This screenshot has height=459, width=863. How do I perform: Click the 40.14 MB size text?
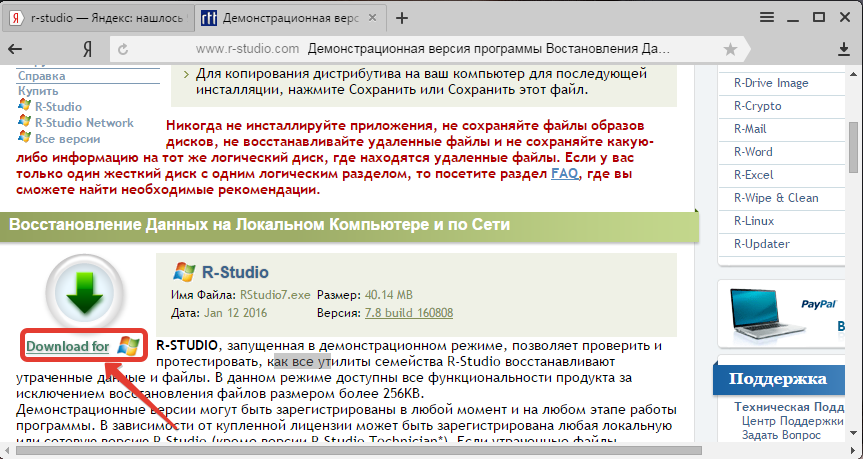click(389, 295)
